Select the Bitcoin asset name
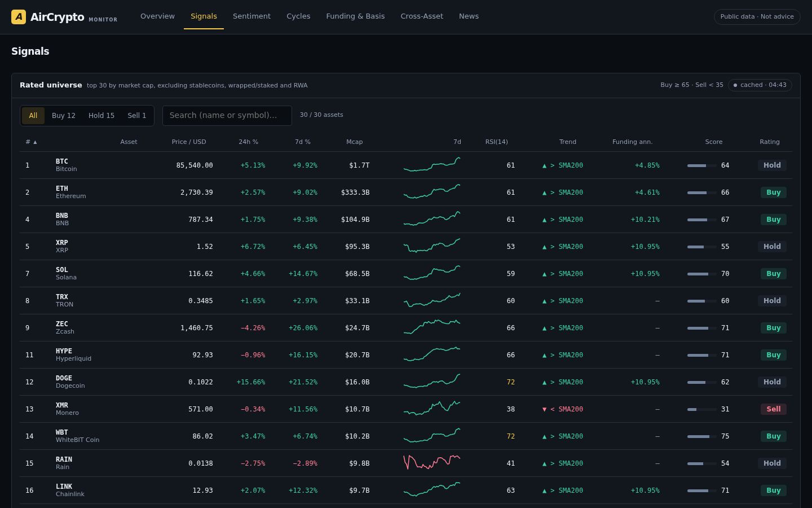This screenshot has height=508, width=812. point(67,169)
